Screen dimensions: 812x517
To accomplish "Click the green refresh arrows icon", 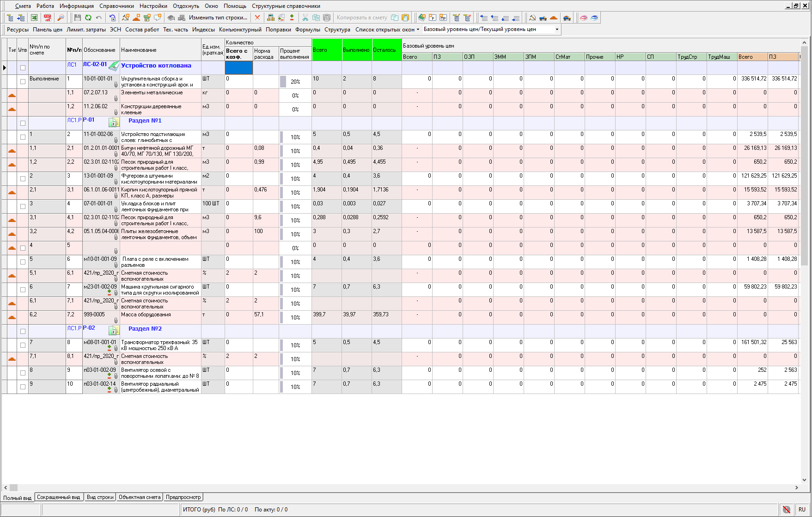I will click(88, 18).
